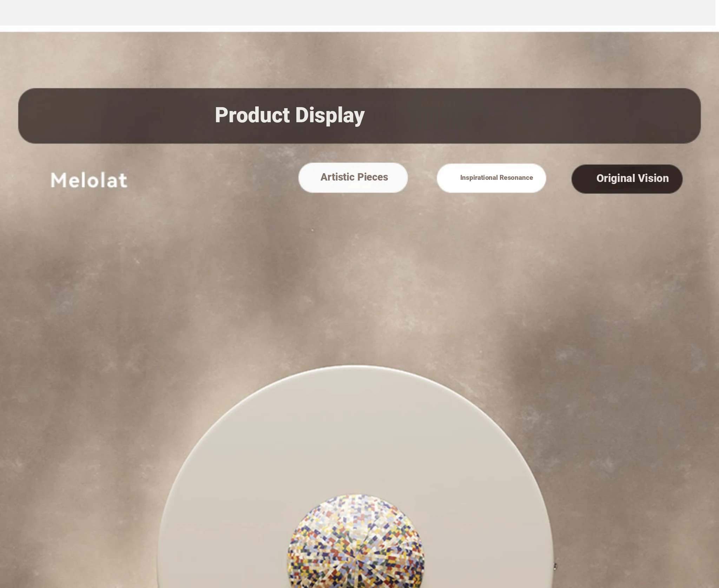Select the word Resonance in middle pill
This screenshot has width=719, height=588.
516,178
